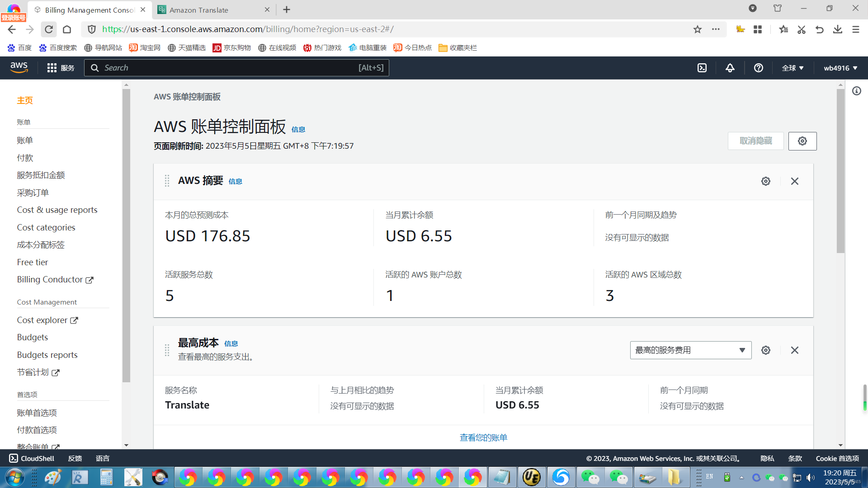
Task: Click the info panel icon at right edge
Action: [x=856, y=91]
